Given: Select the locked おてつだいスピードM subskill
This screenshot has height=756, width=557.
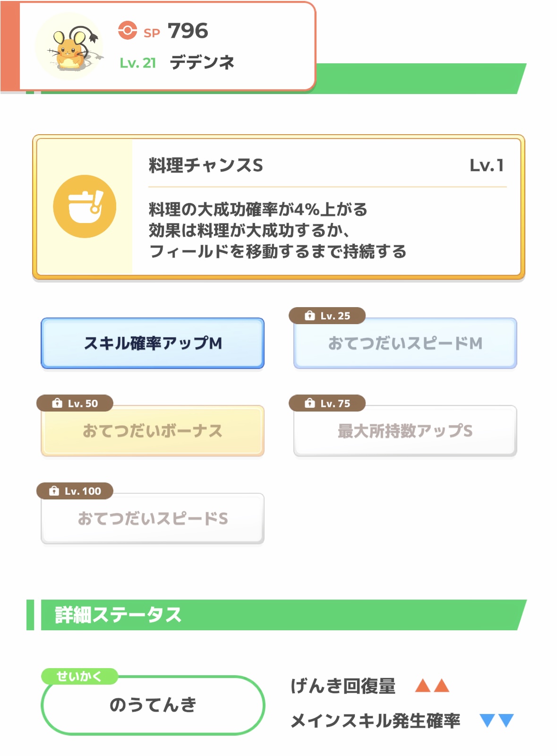Looking at the screenshot, I should 405,344.
